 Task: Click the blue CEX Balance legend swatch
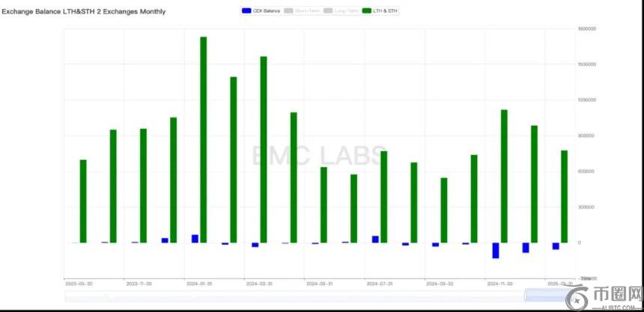point(247,11)
